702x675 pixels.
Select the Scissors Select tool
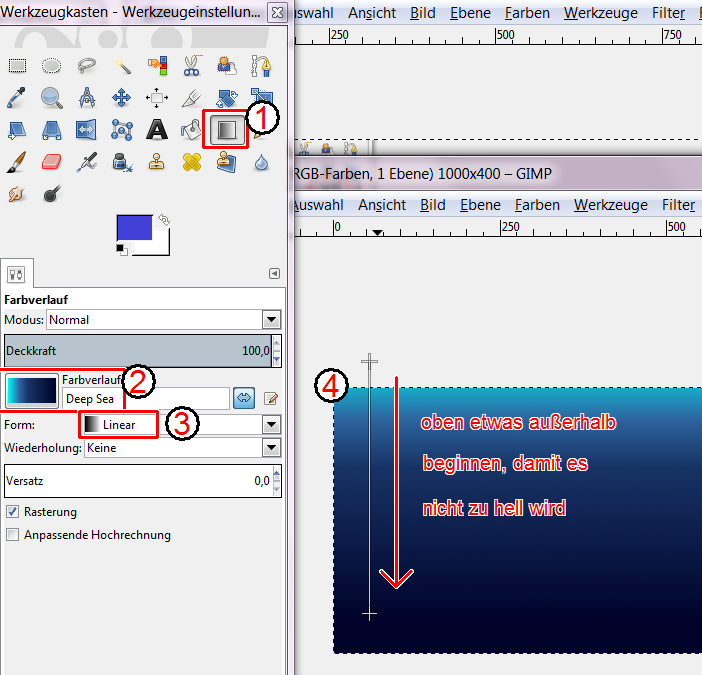[x=192, y=66]
